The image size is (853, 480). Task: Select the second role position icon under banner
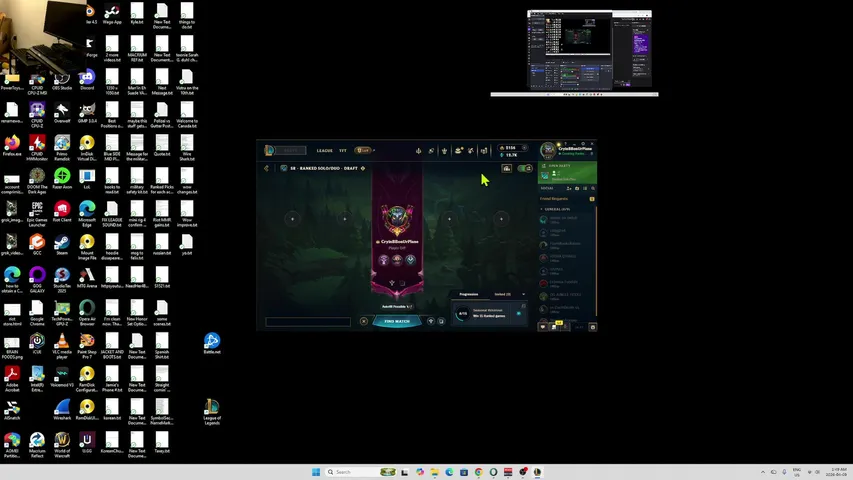click(x=403, y=283)
